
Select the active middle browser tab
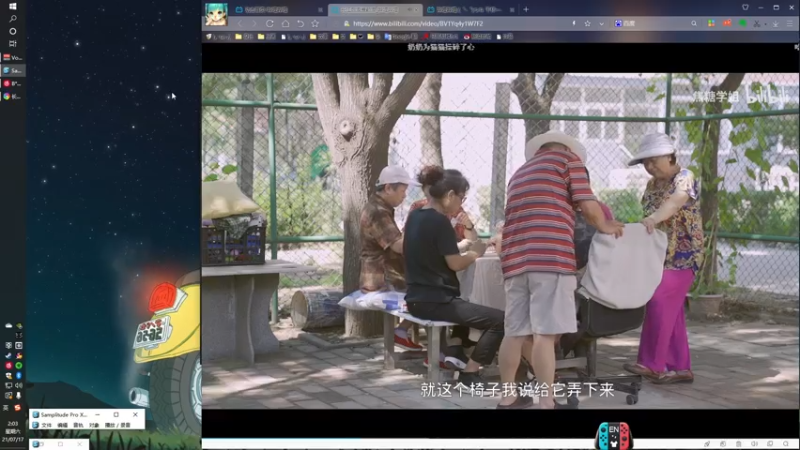tap(375, 10)
